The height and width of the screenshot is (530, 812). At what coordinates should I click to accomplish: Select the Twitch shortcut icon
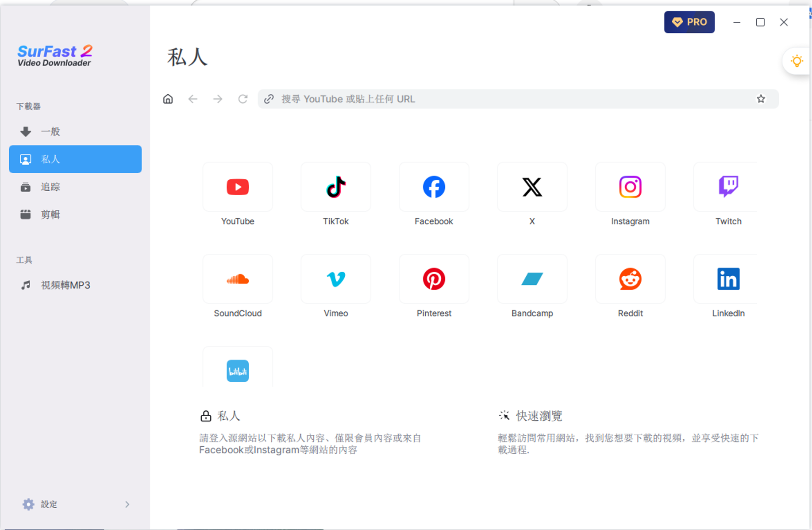728,187
